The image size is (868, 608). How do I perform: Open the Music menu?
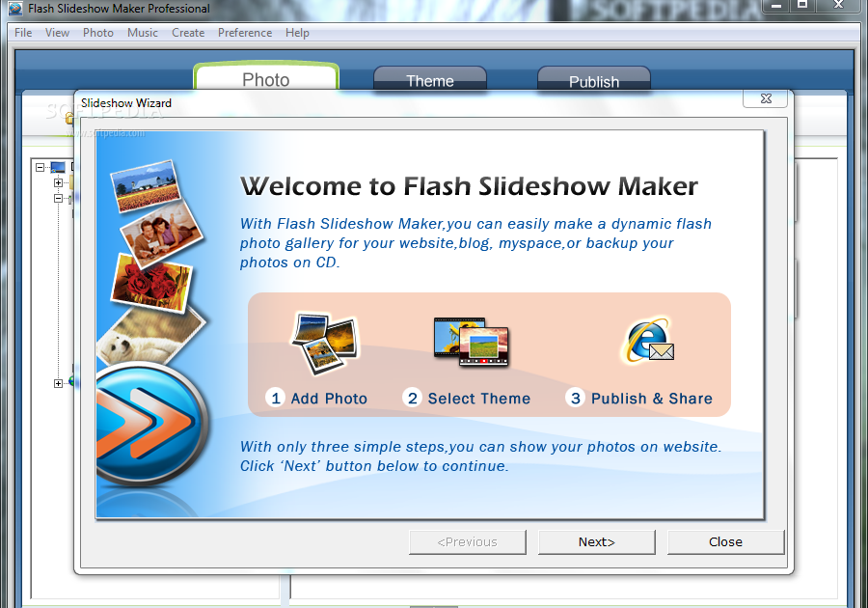[143, 32]
